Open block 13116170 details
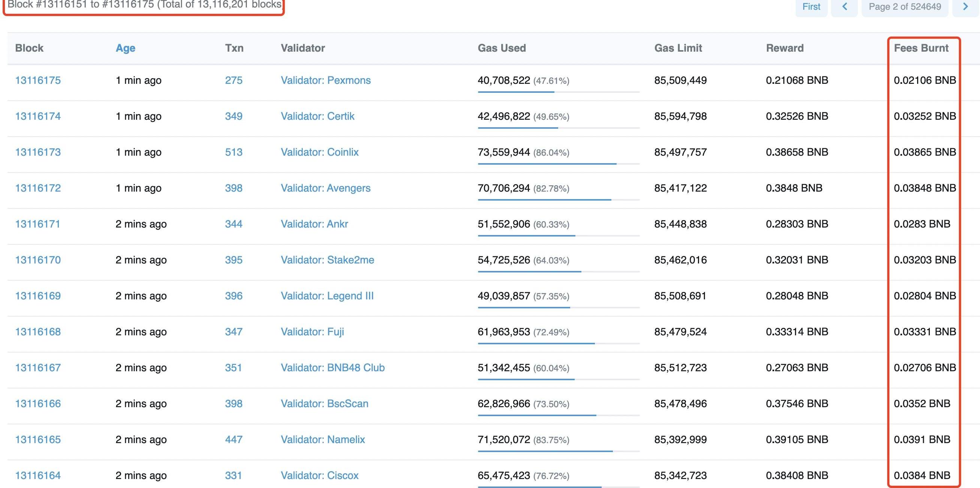 click(38, 260)
